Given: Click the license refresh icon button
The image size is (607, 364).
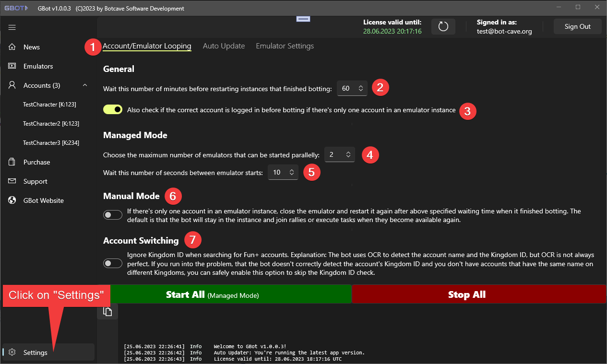Looking at the screenshot, I should [443, 27].
